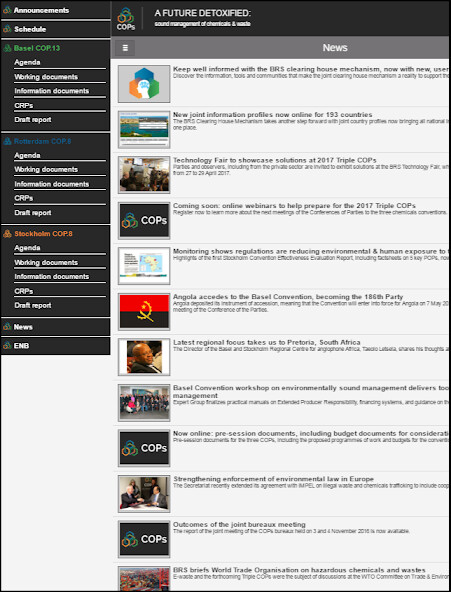Click the 'A FUTURE DETOXIFIED:' header title

coord(202,13)
